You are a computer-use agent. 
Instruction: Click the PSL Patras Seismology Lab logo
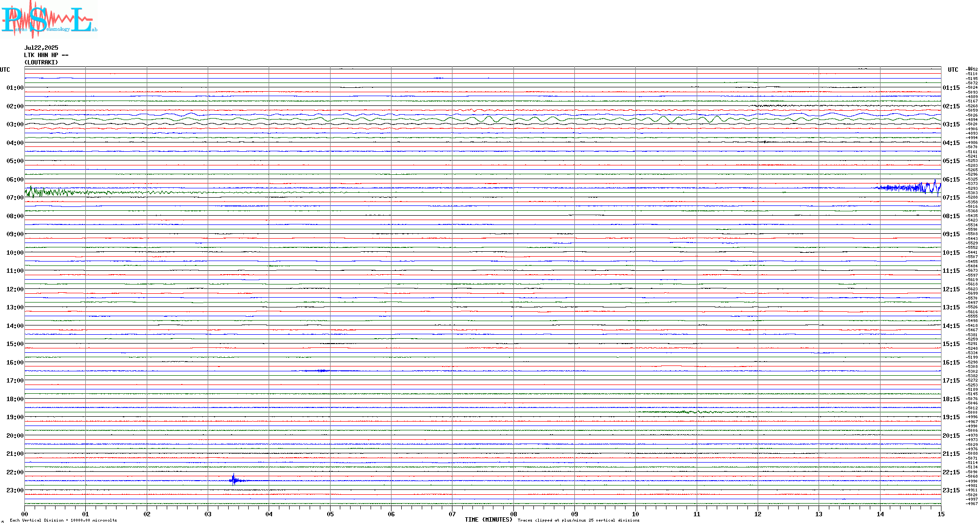pos(49,19)
